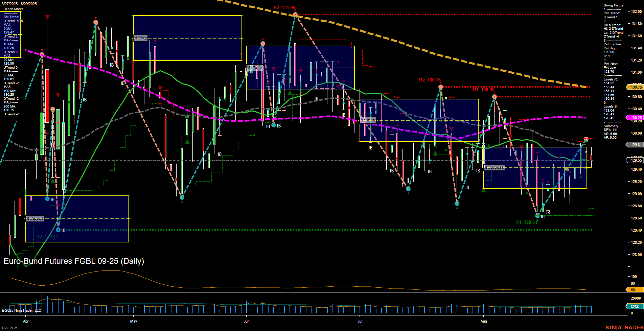644x331 pixels.
Task: Click the SP's: 111 summary line
Action: click(611, 130)
